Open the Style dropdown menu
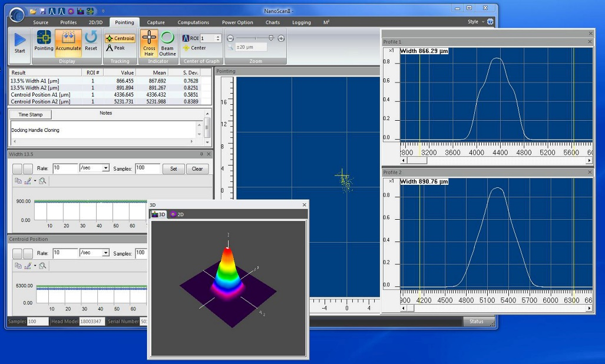Screen dimensions: 605x364 pyautogui.click(x=476, y=22)
